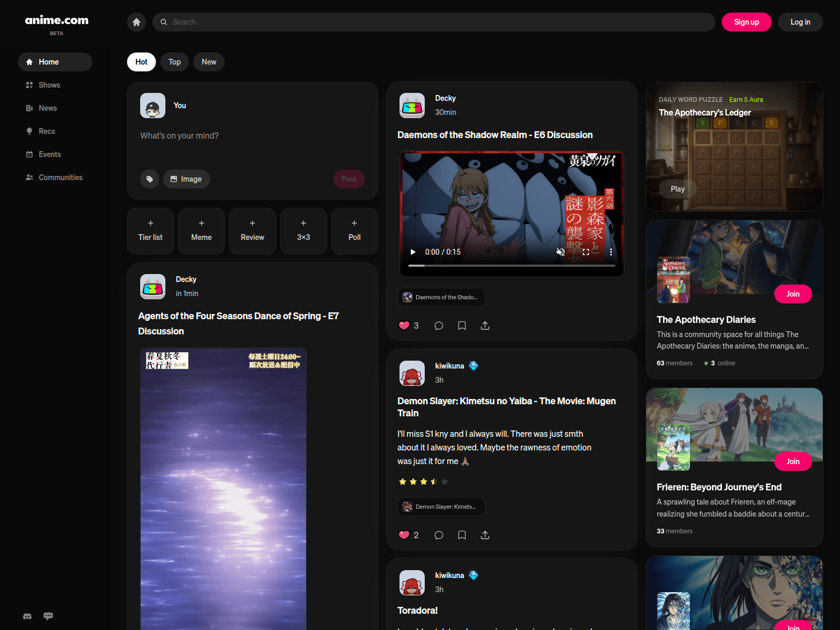
Task: Open comments on Daemons E6 Discussion post
Action: pyautogui.click(x=439, y=325)
